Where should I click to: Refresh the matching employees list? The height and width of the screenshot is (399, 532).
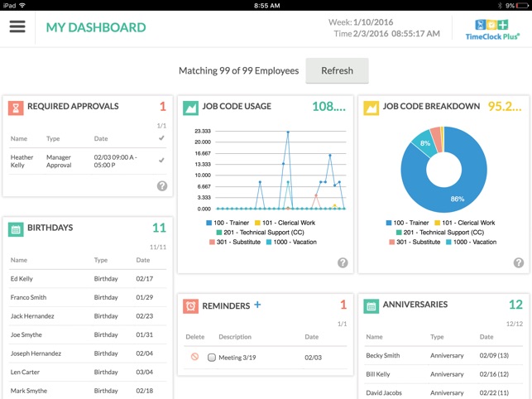(337, 70)
